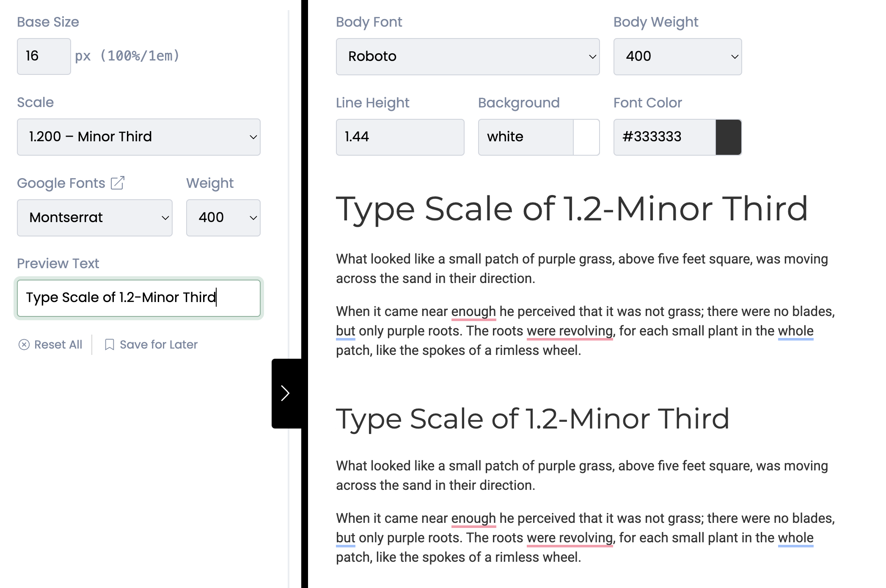Click the Line Height 1.44 field
Image resolution: width=886 pixels, height=588 pixels.
click(x=400, y=137)
